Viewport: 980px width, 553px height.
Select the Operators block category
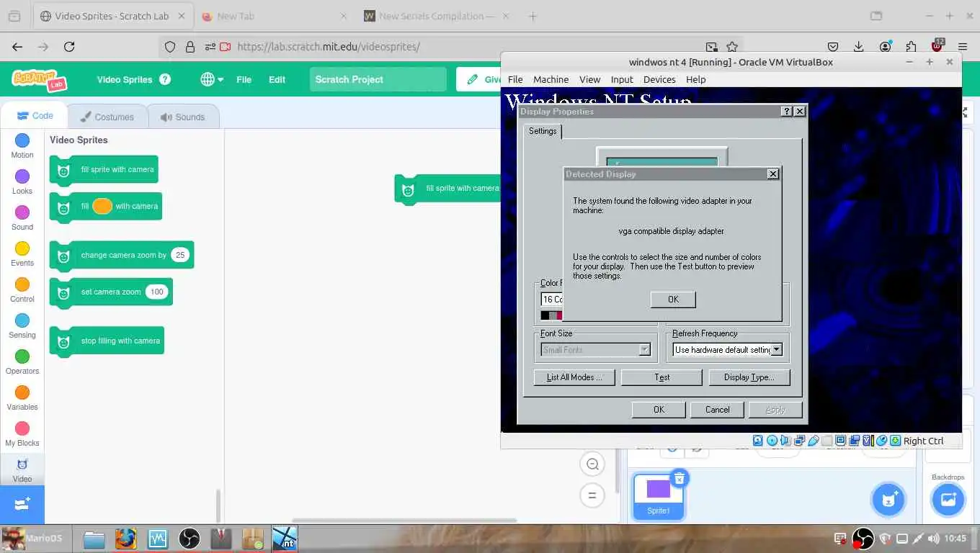tap(22, 362)
